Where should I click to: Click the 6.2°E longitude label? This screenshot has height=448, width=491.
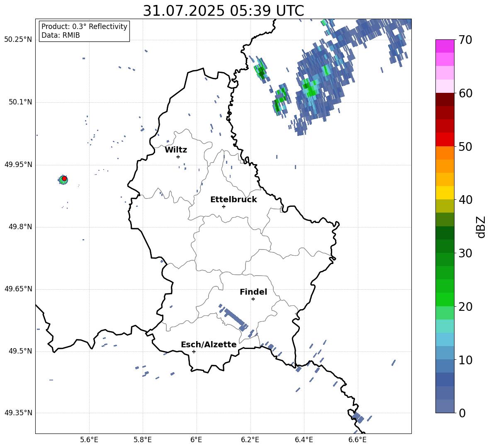[250, 440]
